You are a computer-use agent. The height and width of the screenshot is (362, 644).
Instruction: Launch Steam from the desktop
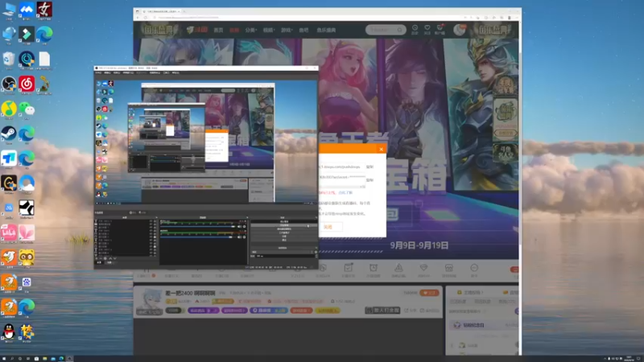pyautogui.click(x=9, y=134)
